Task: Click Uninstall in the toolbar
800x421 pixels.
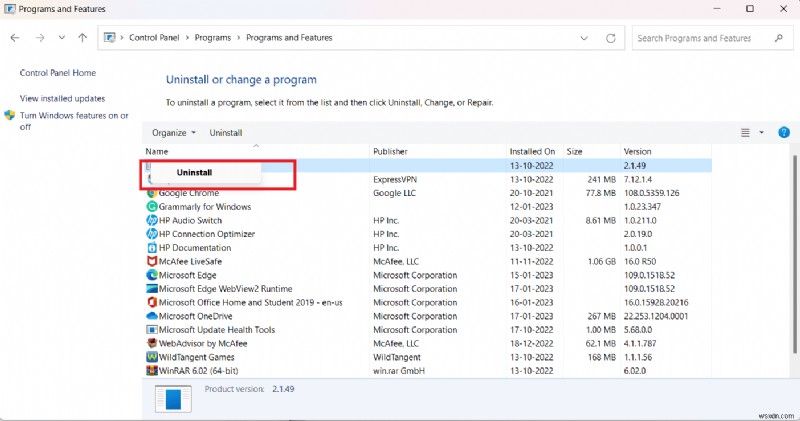Action: pos(226,133)
